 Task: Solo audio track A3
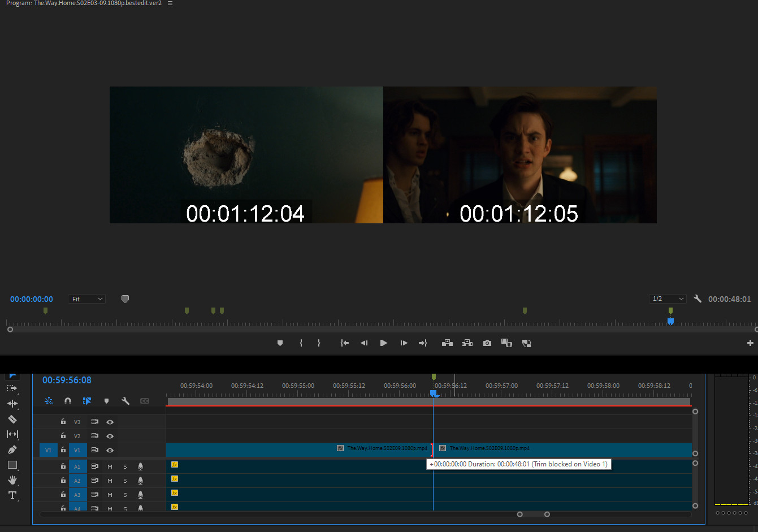(x=125, y=495)
